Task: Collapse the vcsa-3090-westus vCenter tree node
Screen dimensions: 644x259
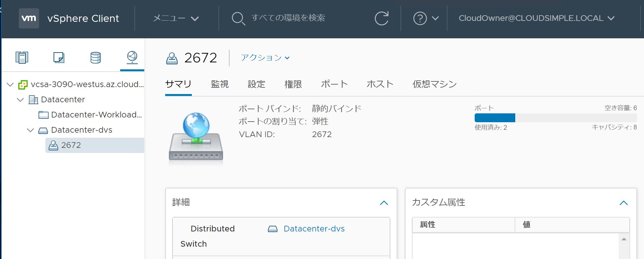Action: pyautogui.click(x=10, y=85)
